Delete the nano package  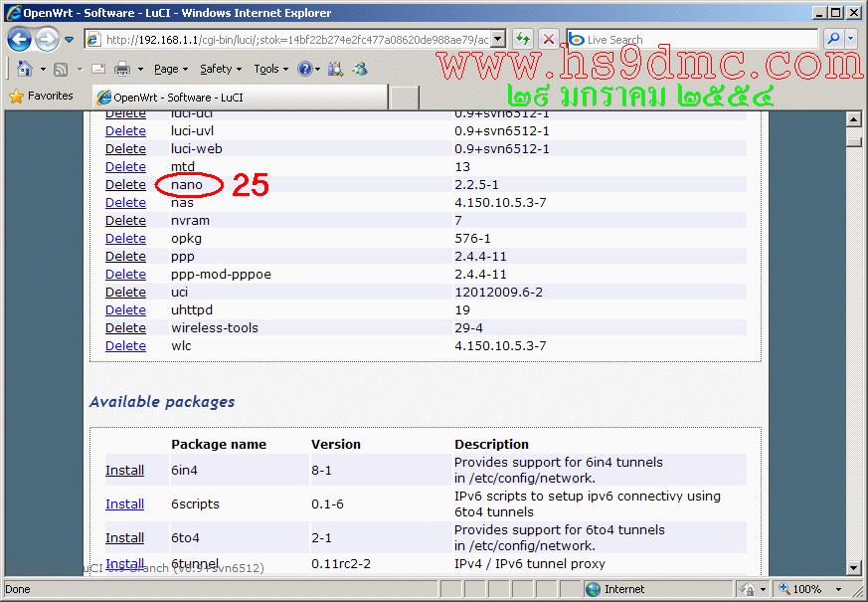click(125, 184)
